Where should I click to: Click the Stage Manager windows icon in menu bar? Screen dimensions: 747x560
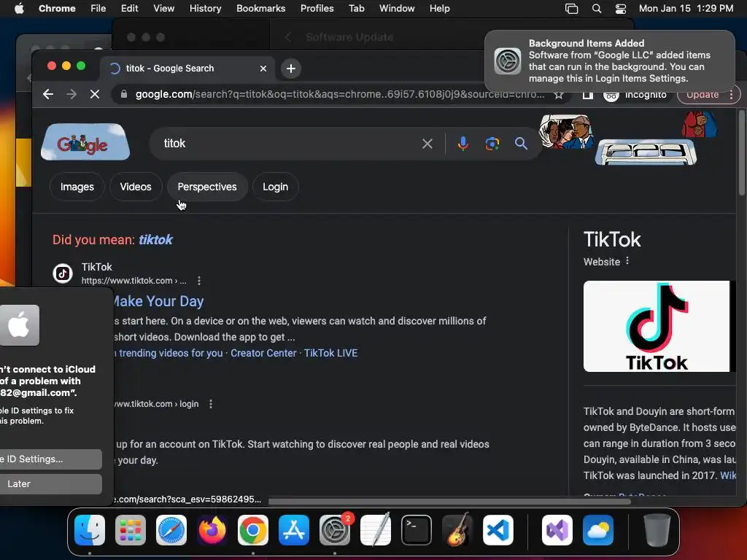pos(571,9)
